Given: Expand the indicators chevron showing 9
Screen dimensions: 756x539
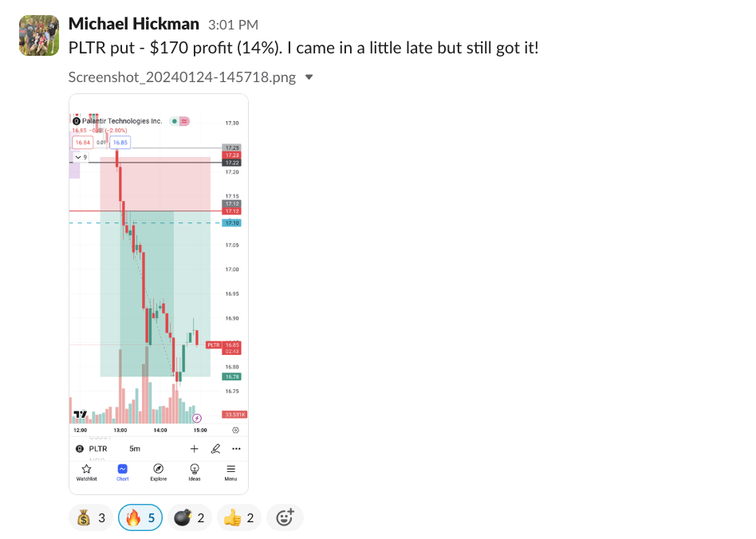Looking at the screenshot, I should (78, 157).
